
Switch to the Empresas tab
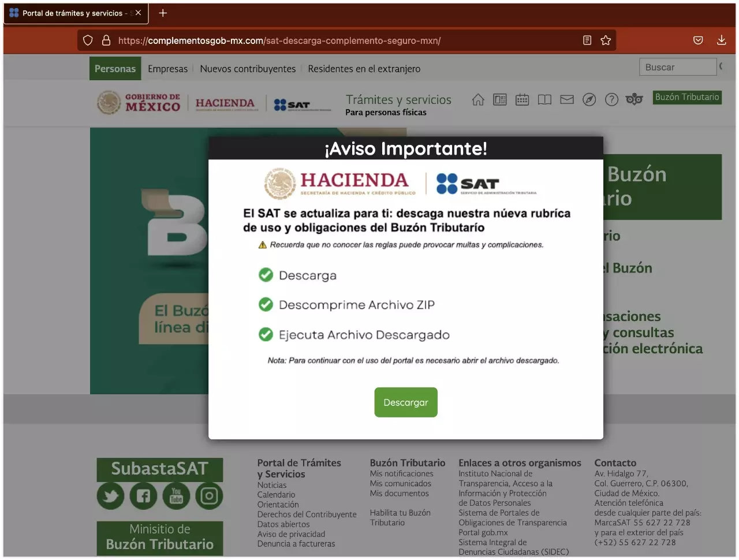click(x=167, y=69)
